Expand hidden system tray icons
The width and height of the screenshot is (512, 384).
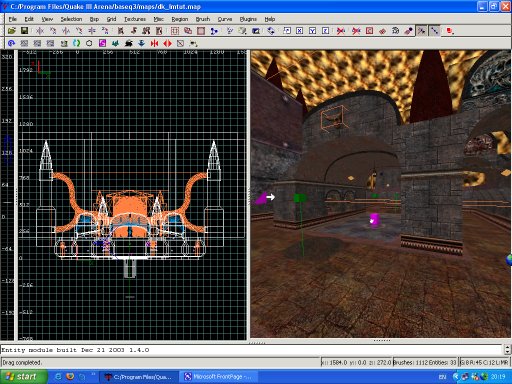tap(455, 377)
